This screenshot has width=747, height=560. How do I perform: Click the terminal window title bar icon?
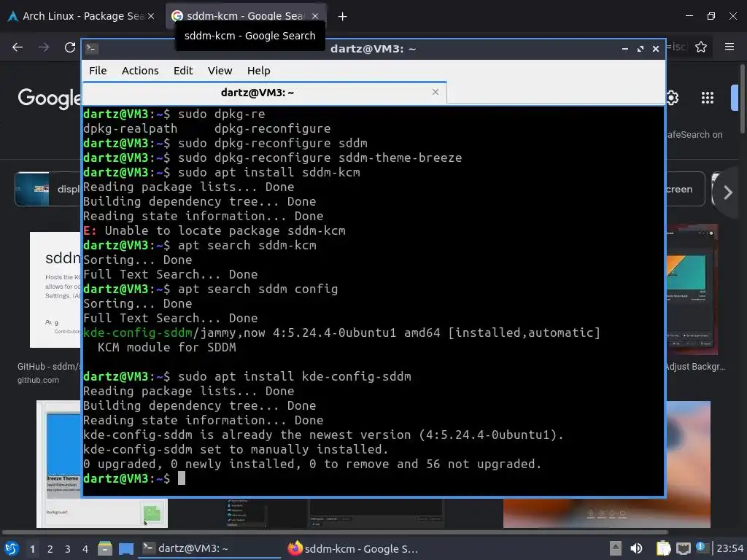[x=91, y=49]
